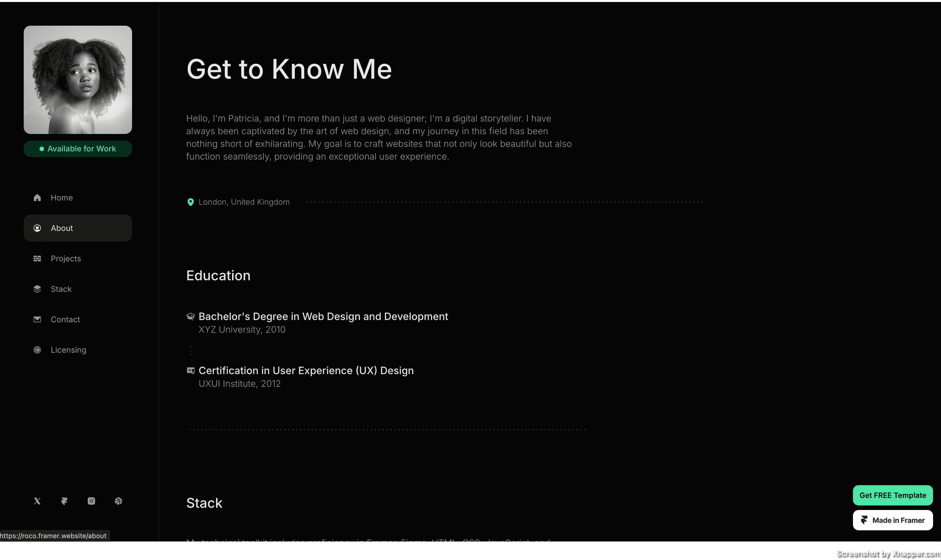
Task: Click the house icon beside Home
Action: (x=37, y=198)
